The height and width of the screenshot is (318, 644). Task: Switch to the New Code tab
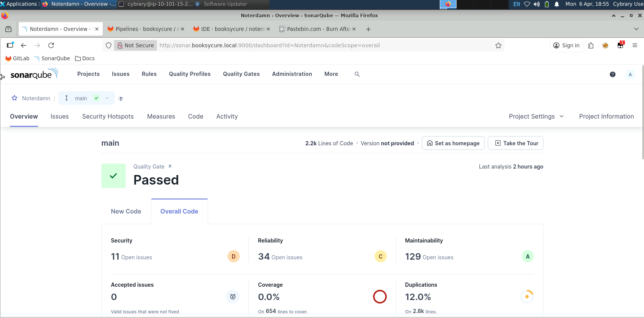point(126,212)
